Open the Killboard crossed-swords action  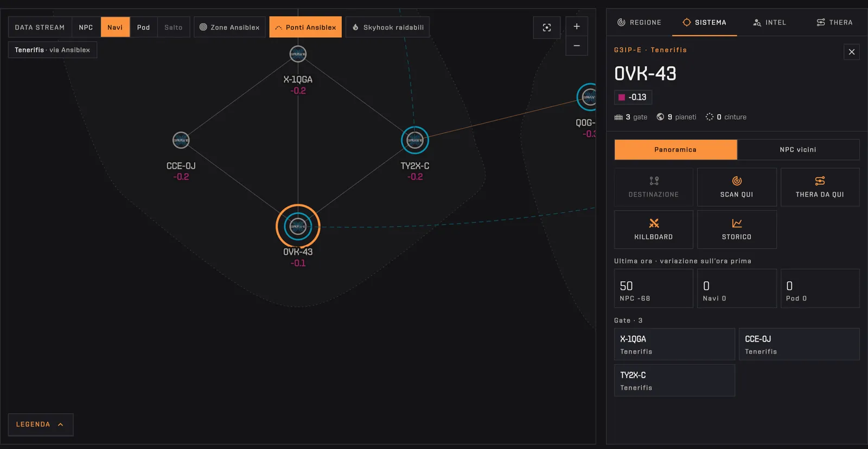click(x=654, y=229)
